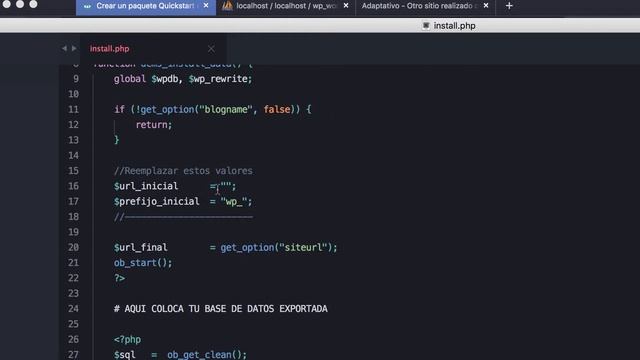This screenshot has height=360, width=640.
Task: Click the '$sql' variable on line 27
Action: 124,355
